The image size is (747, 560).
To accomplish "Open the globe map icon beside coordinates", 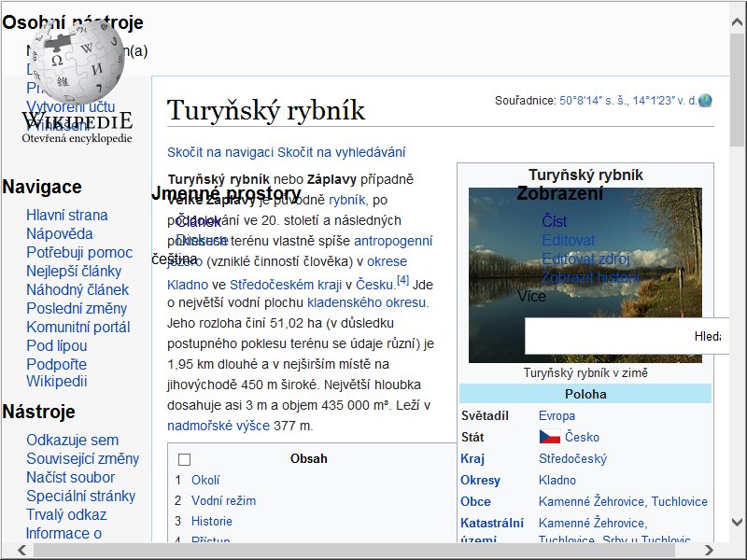I will click(705, 101).
